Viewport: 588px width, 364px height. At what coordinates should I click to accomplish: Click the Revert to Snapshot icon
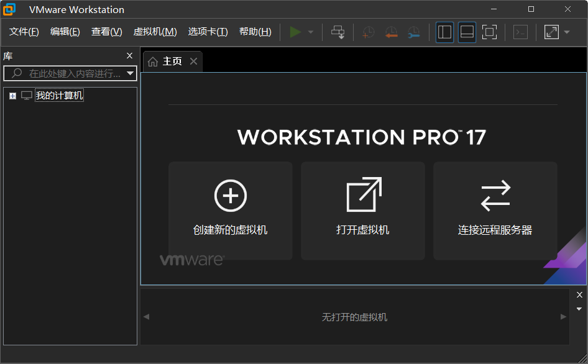pos(391,32)
